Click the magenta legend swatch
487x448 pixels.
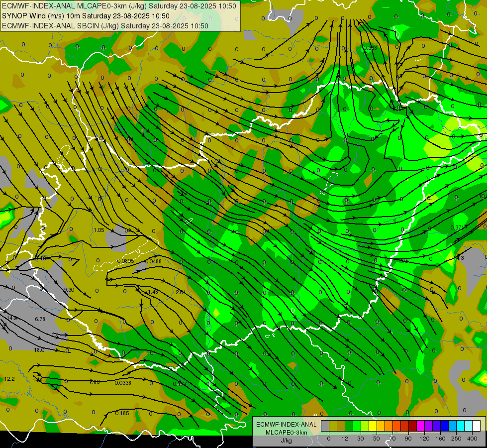click(x=421, y=426)
